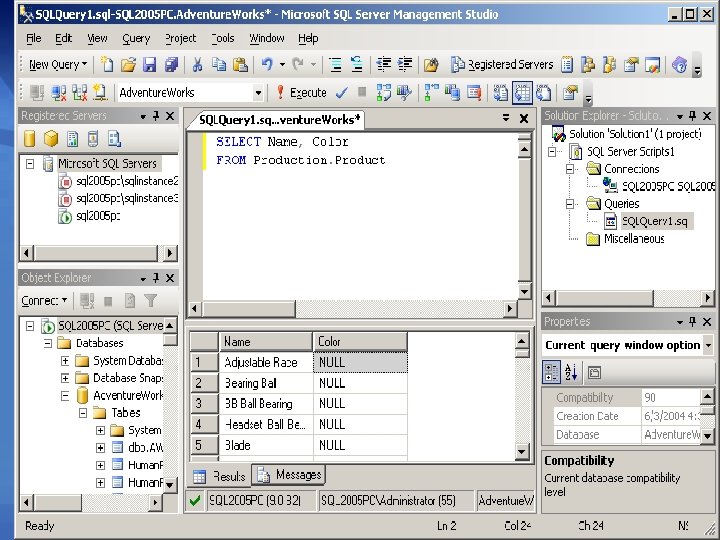Image resolution: width=720 pixels, height=540 pixels.
Task: Click Alphabetical sort icon in Properties
Action: [571, 372]
